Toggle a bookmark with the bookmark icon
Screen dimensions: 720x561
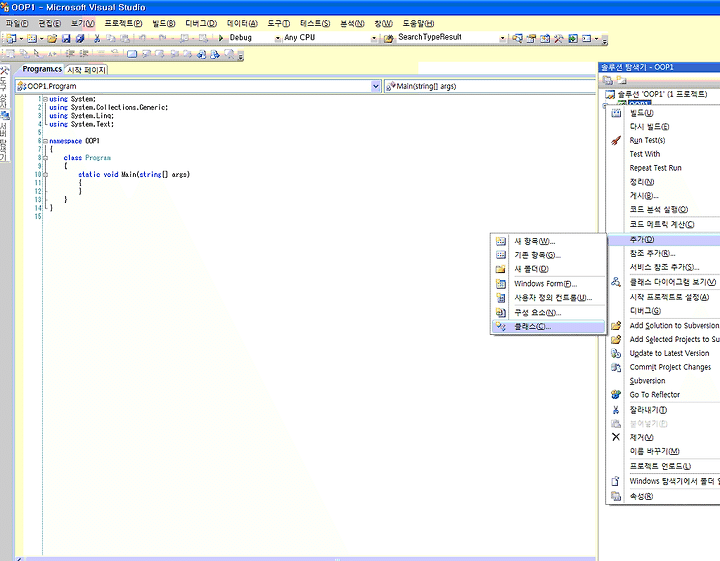[x=132, y=54]
